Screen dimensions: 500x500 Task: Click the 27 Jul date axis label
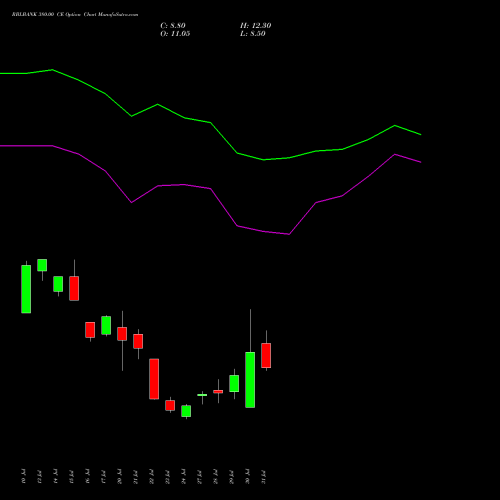199,476
